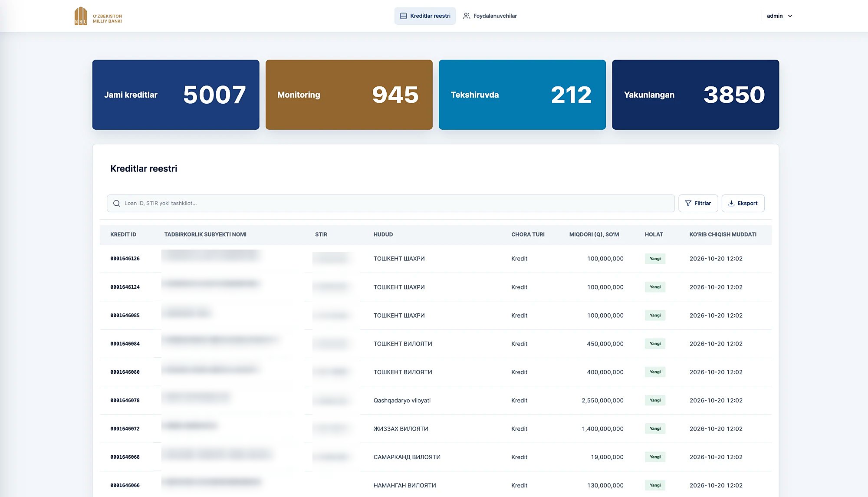Click the ЖИЗЗАХ ВИЛОЯТИ region cell
Viewport: 868px width, 497px height.
click(x=401, y=429)
